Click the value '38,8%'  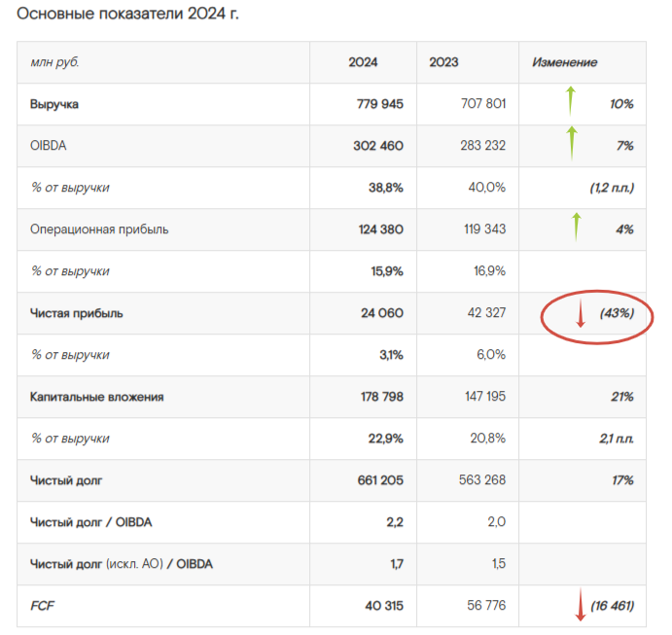pos(386,188)
